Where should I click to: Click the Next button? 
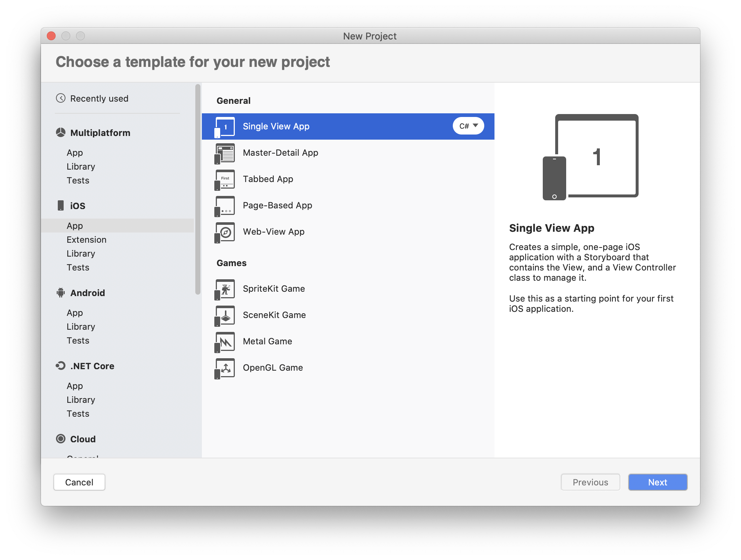click(x=657, y=483)
